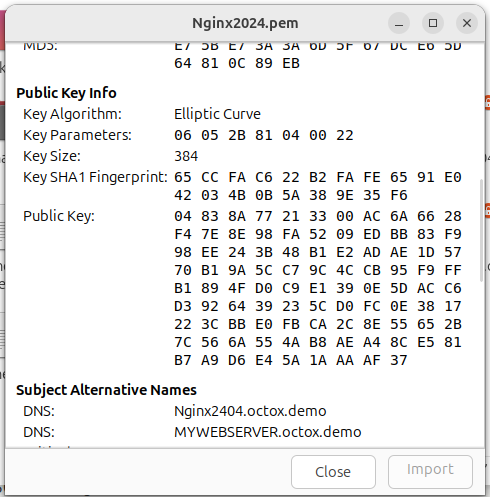Click the Key SHA1 Fingerprint label
Screen dimensions: 490x497
tap(95, 177)
